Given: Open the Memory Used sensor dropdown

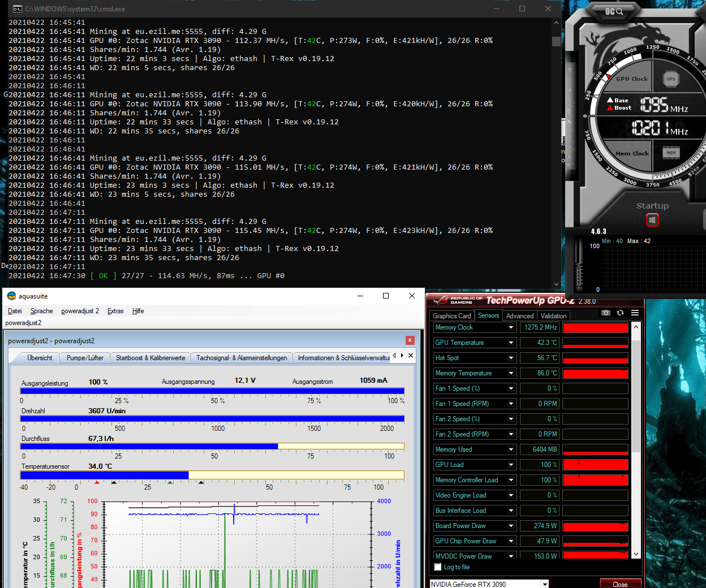Looking at the screenshot, I should point(511,449).
